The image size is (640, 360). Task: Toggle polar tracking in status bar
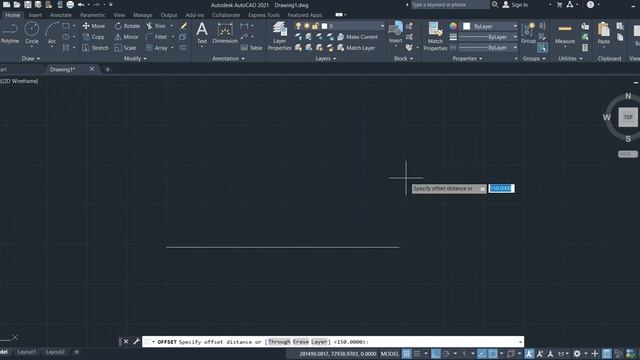(446, 353)
